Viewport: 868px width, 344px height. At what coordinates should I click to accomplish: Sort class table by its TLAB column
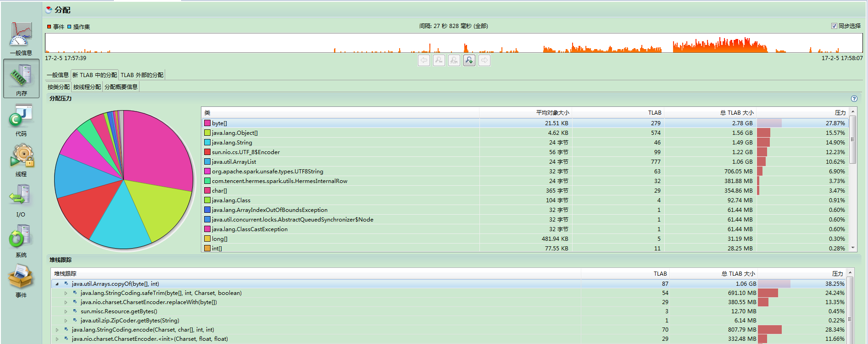point(618,113)
